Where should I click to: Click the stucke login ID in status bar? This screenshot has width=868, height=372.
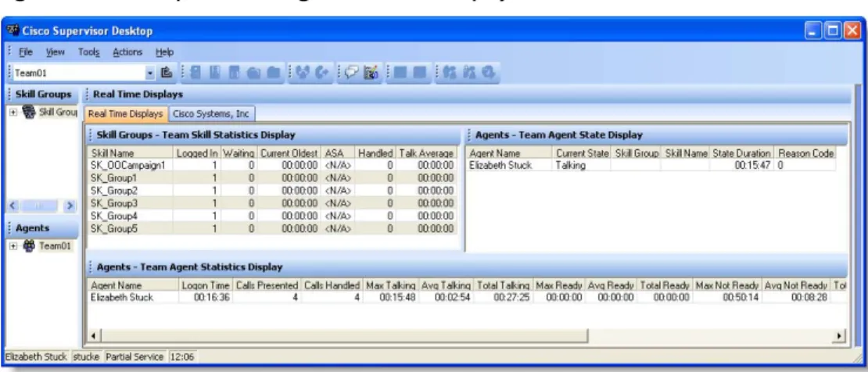[x=86, y=357]
